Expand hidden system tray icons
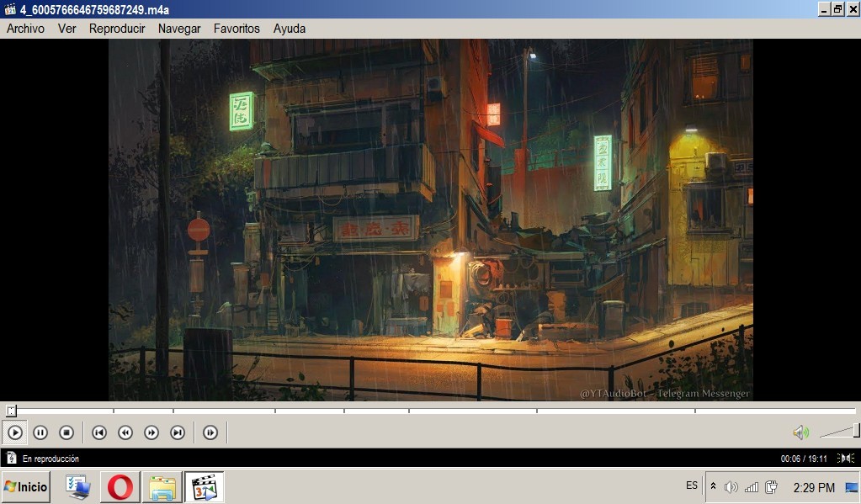The height and width of the screenshot is (504, 861). pos(713,485)
